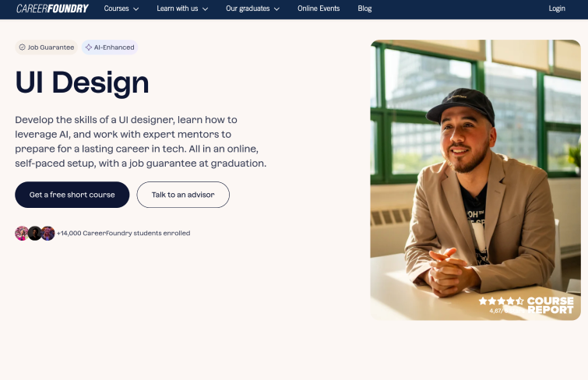
Task: Click the first student avatar
Action: (22, 234)
